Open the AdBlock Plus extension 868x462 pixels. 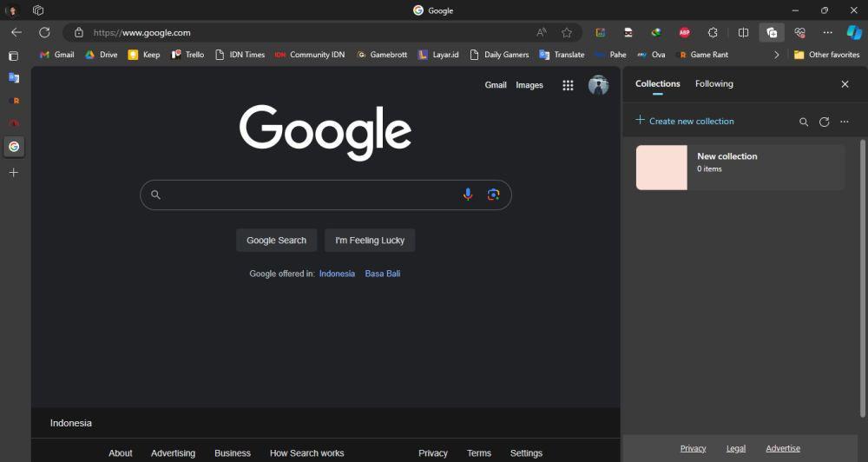[x=684, y=33]
